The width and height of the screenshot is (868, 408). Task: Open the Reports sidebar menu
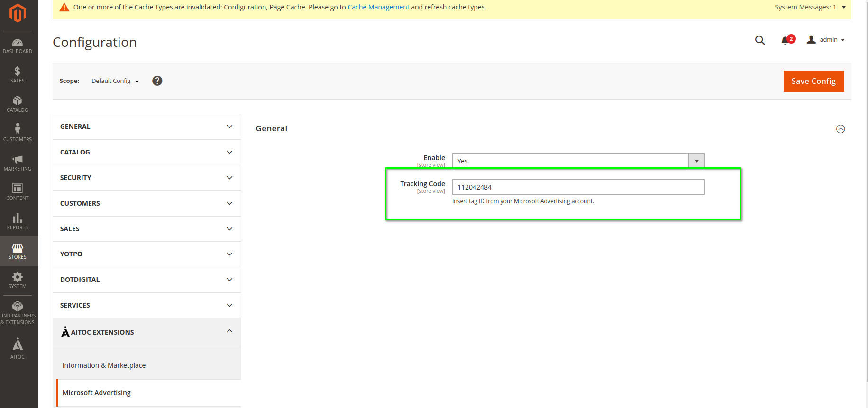coord(18,221)
